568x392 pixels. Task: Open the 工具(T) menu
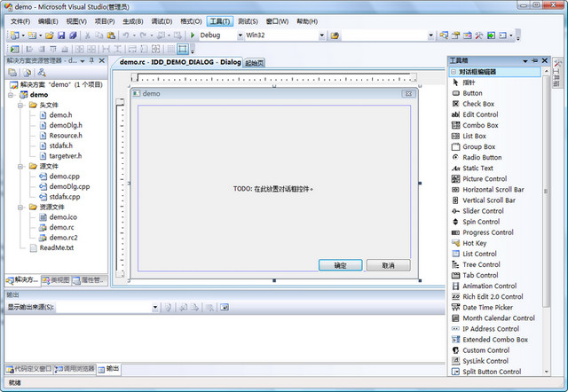point(219,20)
